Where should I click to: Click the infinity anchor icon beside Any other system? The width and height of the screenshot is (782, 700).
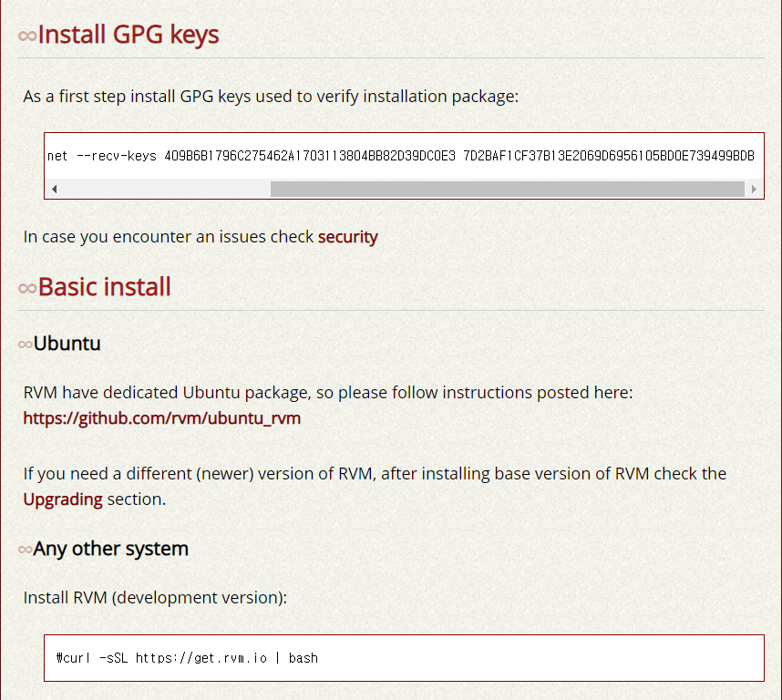point(25,550)
